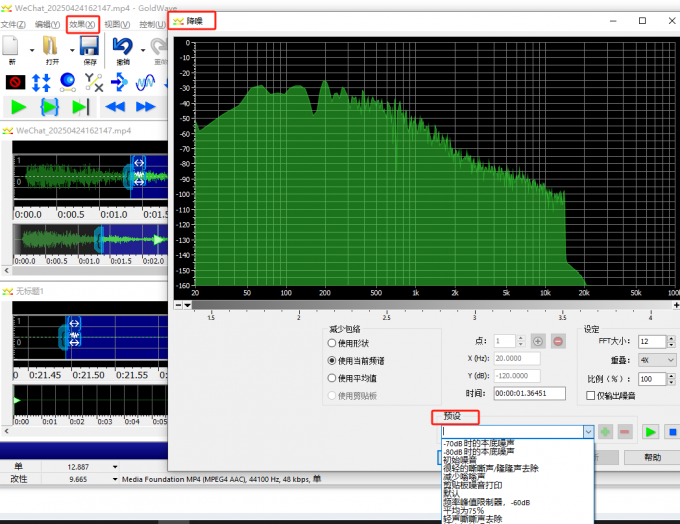Collapse the preset combo box arrow
The height and width of the screenshot is (524, 680).
(588, 432)
